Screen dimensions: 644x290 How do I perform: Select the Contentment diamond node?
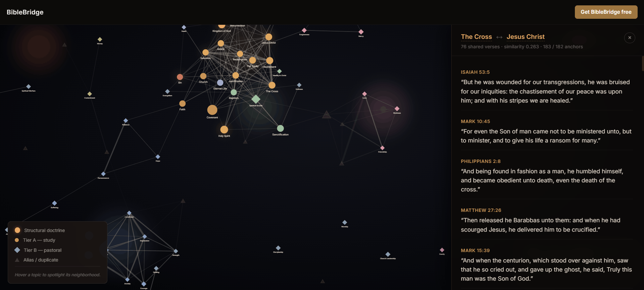coord(90,94)
